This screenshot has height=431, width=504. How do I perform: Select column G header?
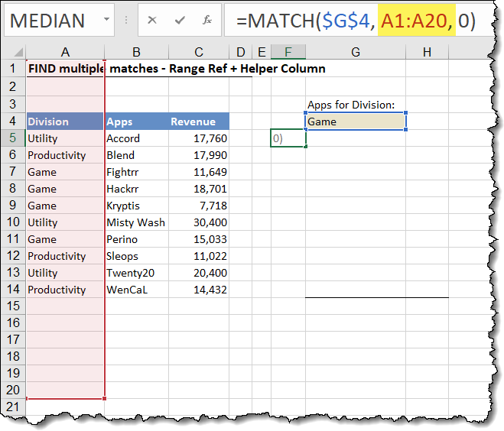point(356,52)
